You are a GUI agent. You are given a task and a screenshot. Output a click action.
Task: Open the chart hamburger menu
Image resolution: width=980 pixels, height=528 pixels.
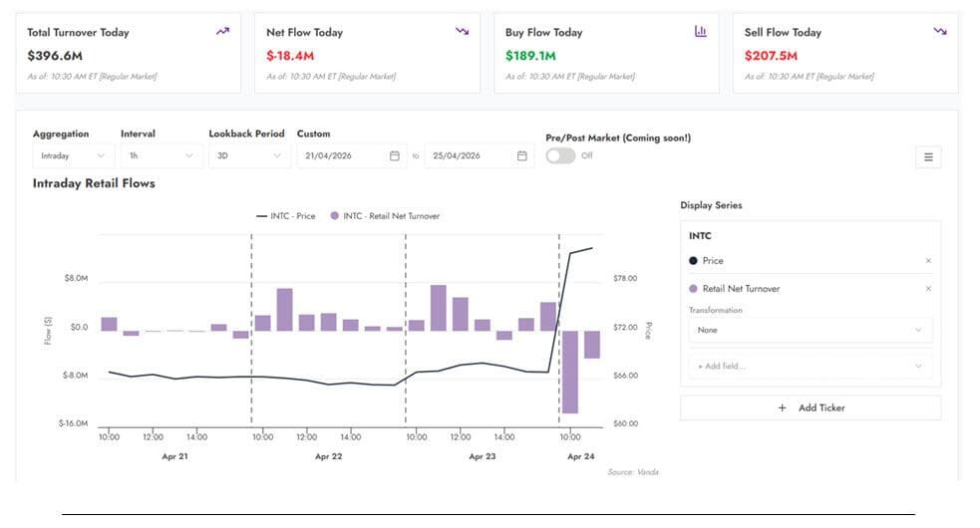click(x=928, y=157)
